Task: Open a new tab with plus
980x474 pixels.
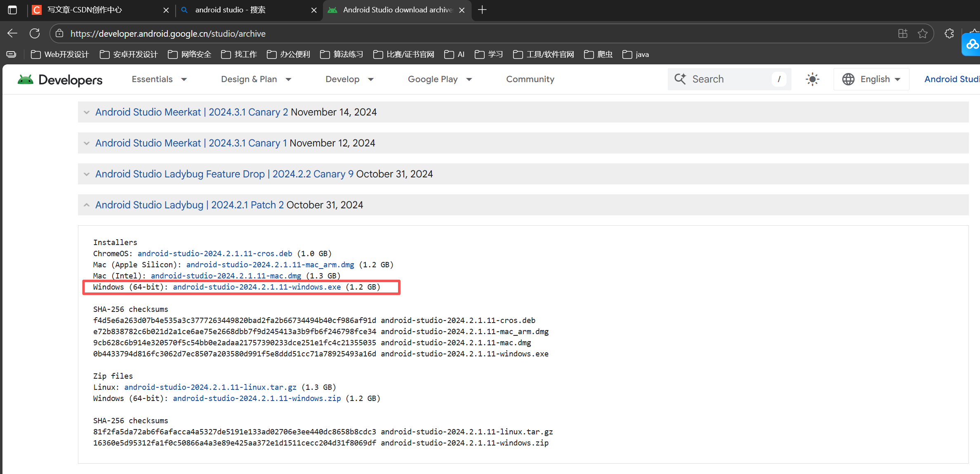Action: (x=482, y=10)
